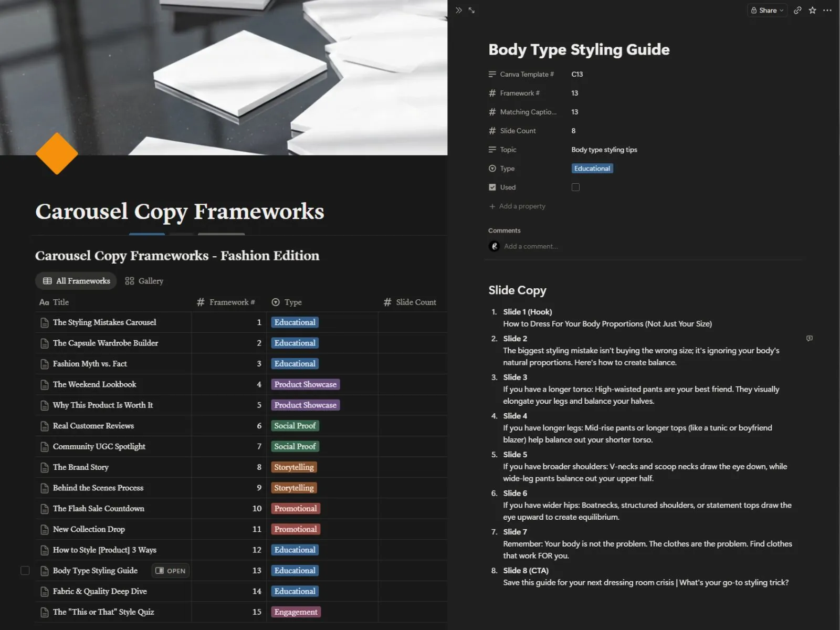Favorite the page with the star icon

click(x=812, y=10)
